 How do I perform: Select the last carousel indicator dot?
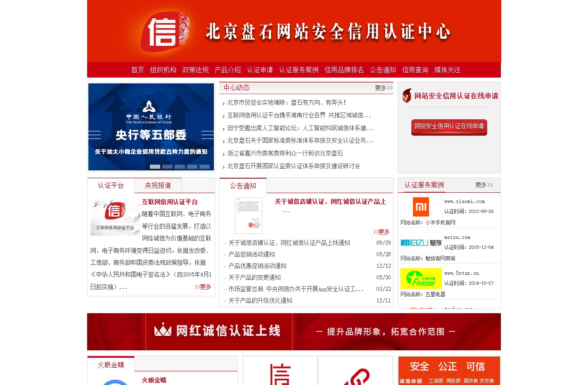[204, 167]
